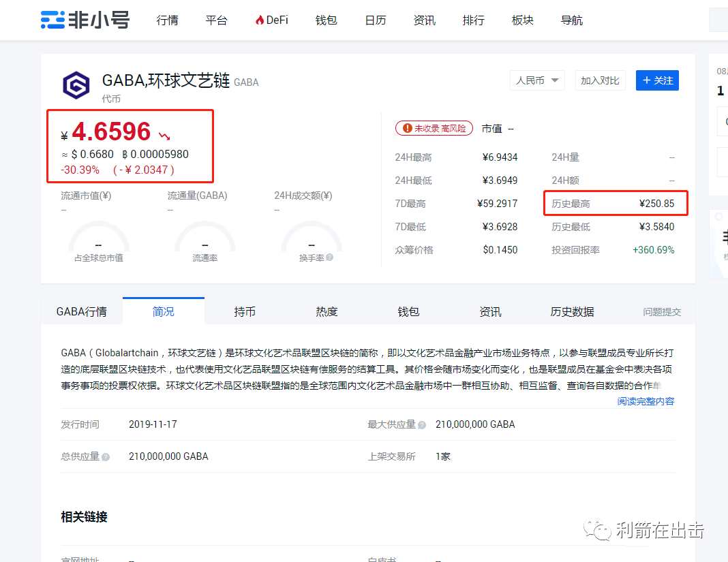Switch to the 历史数据 tab
The image size is (728, 562).
pyautogui.click(x=572, y=311)
